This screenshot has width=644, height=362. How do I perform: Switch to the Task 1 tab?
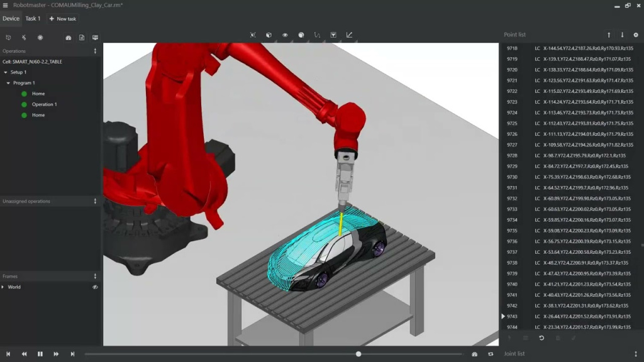click(x=33, y=19)
